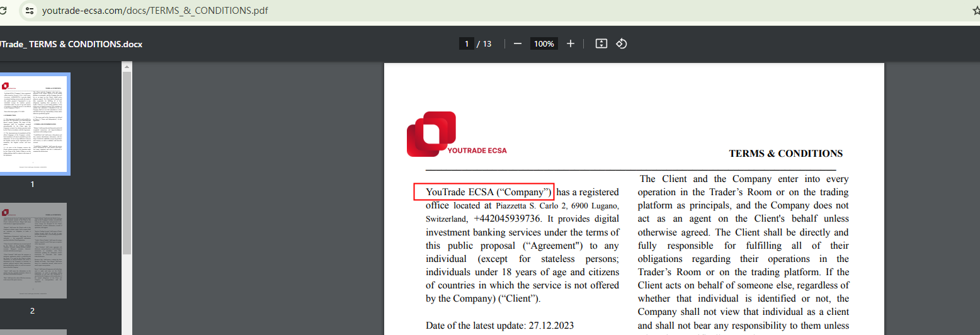Screen dimensions: 980x335
Task: Zoom out with the minus button
Action: (x=518, y=43)
